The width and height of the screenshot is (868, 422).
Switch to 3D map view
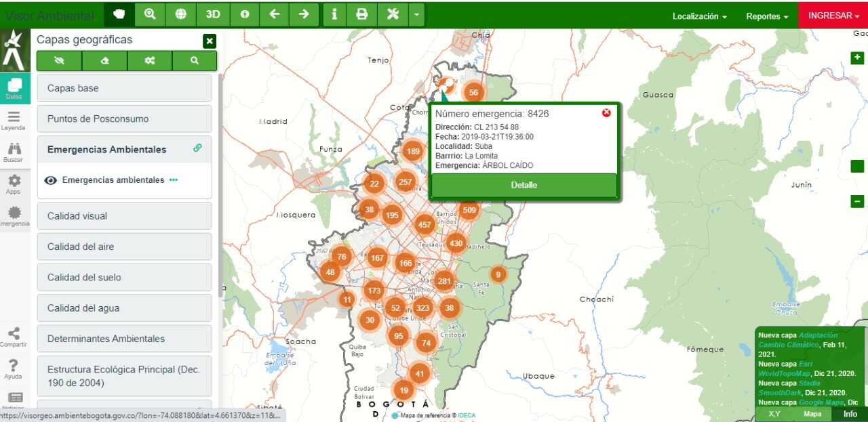pyautogui.click(x=213, y=14)
